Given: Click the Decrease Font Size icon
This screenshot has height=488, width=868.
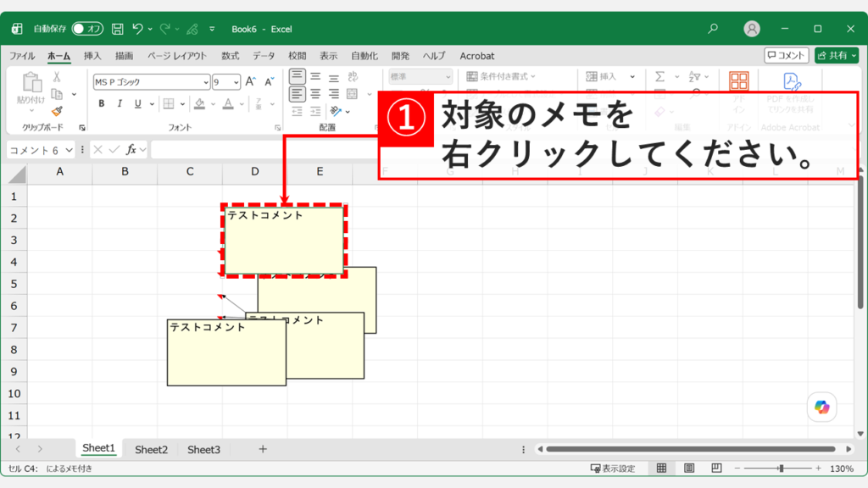Looking at the screenshot, I should [x=269, y=82].
